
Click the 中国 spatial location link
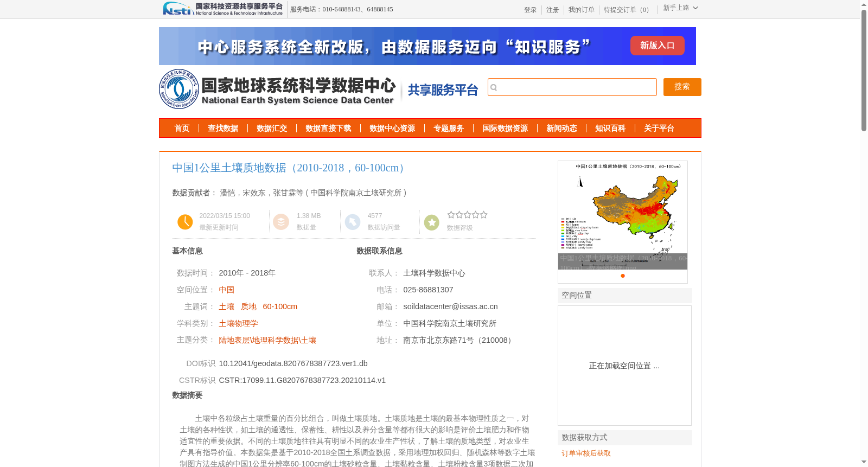[227, 290]
